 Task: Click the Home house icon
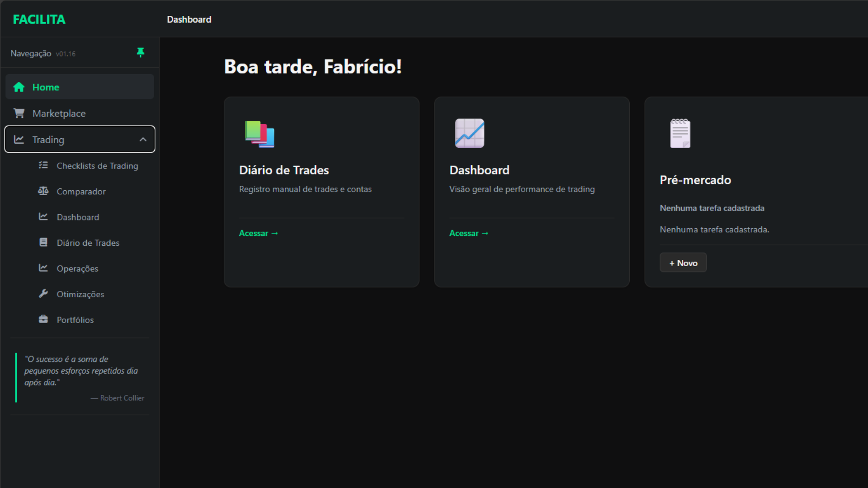coord(19,87)
